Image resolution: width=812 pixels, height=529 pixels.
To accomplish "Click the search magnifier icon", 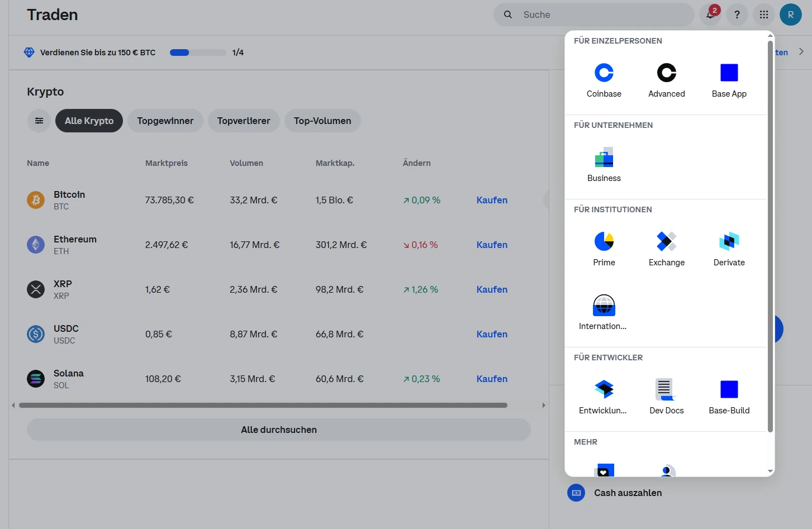I will [508, 15].
